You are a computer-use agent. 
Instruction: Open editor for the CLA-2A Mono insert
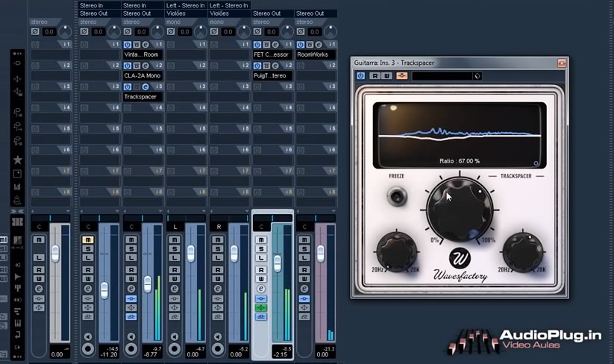[x=145, y=66]
